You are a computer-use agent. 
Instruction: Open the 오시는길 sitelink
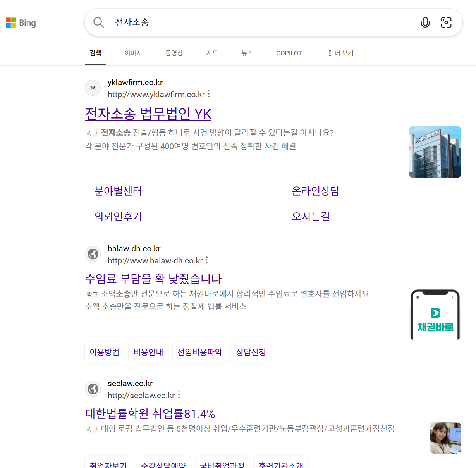[x=311, y=216]
